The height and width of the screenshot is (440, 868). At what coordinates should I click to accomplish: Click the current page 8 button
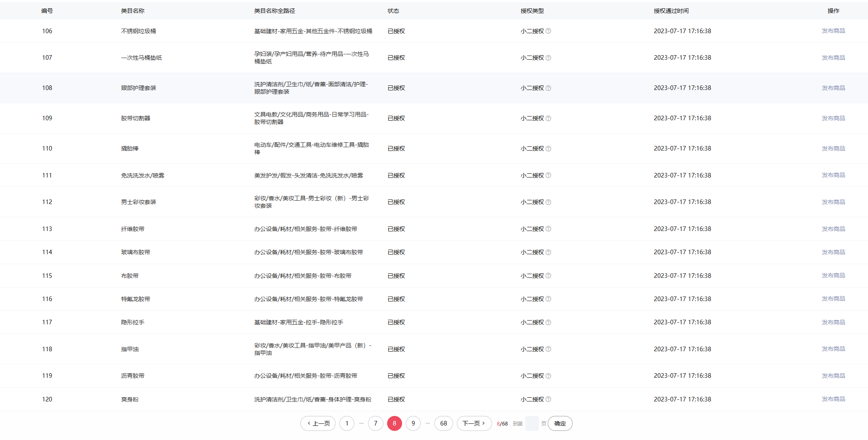pos(394,423)
